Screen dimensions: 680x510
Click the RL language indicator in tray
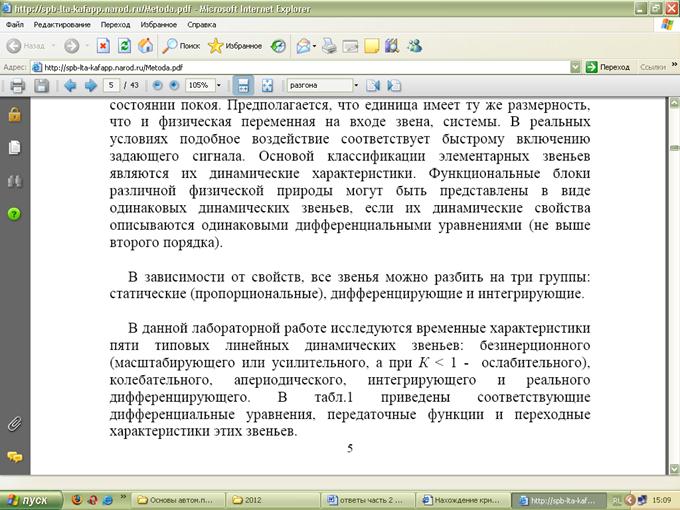[616, 501]
